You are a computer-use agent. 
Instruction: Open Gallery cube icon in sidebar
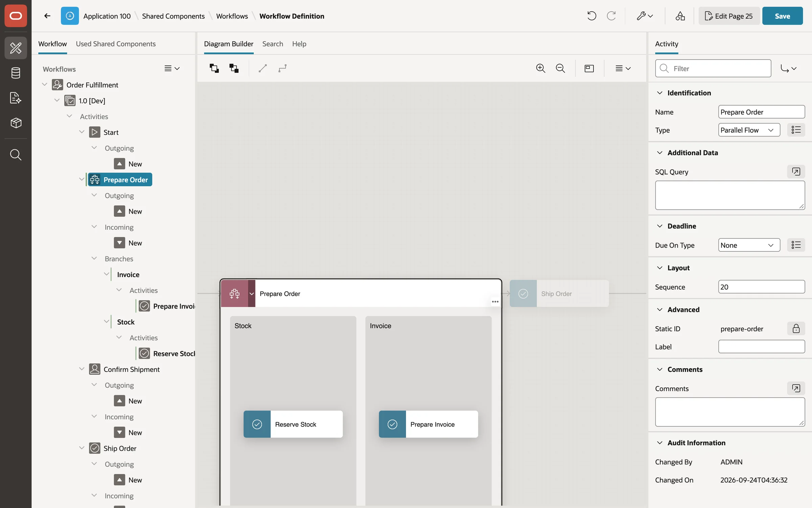pyautogui.click(x=16, y=123)
